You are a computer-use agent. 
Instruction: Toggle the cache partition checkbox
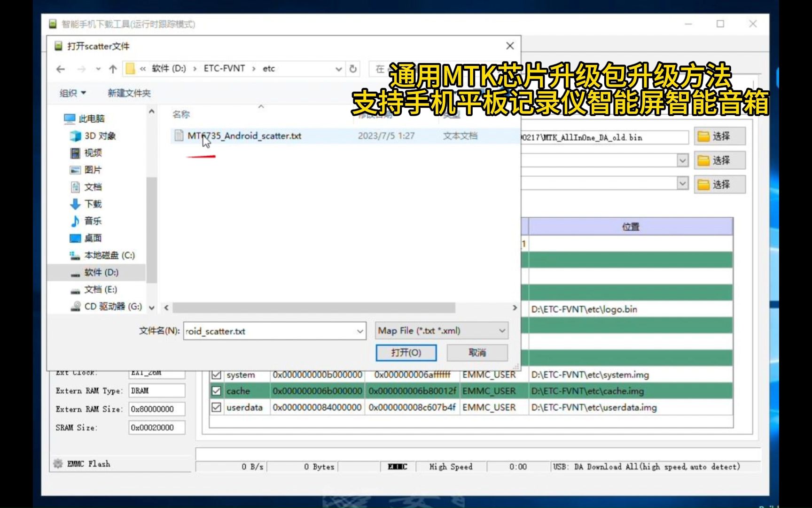tap(216, 391)
